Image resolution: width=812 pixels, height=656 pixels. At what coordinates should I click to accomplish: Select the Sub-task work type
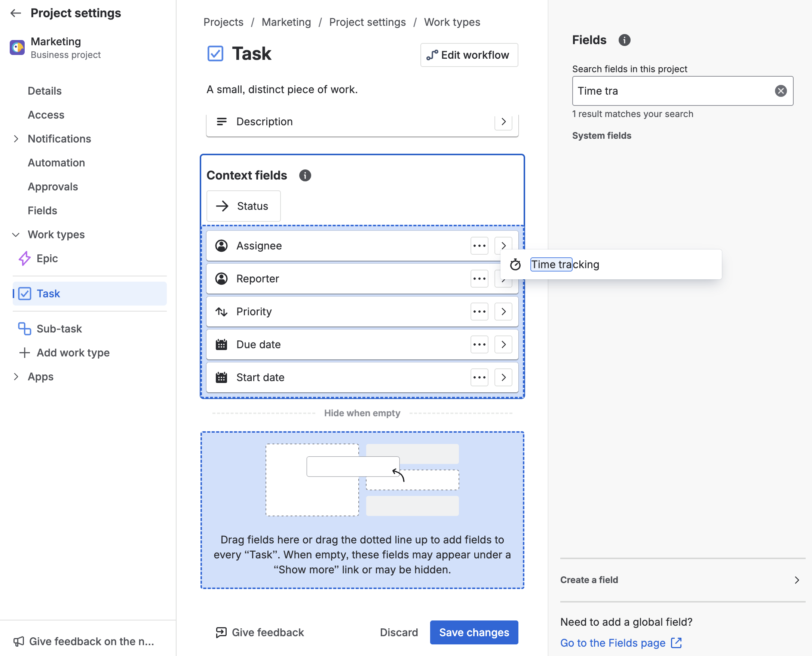coord(59,329)
